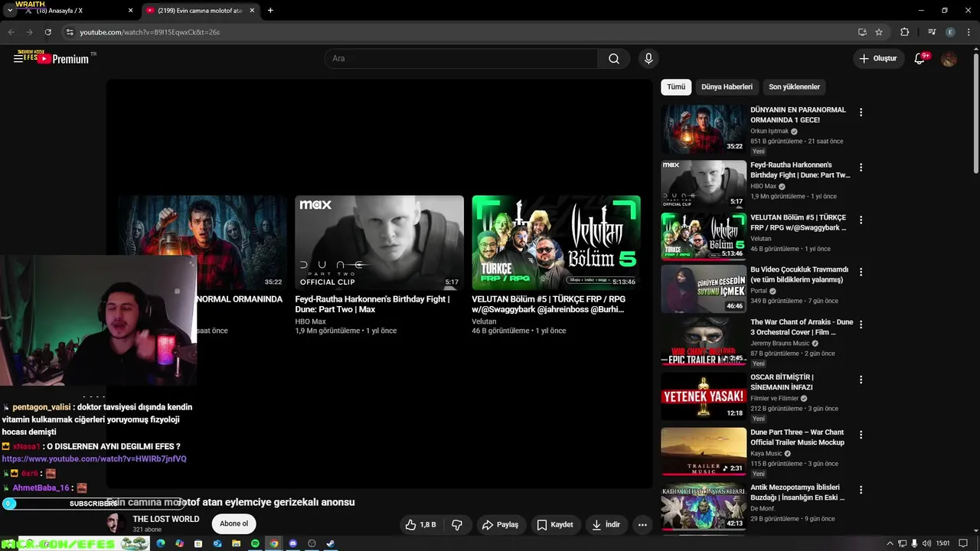Open options for Dune Part Three trailer video
Image resolution: width=980 pixels, height=551 pixels.
tap(861, 435)
